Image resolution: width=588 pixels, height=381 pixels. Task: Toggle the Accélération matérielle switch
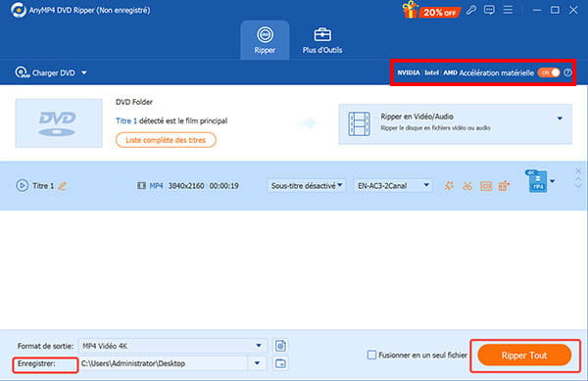point(549,72)
